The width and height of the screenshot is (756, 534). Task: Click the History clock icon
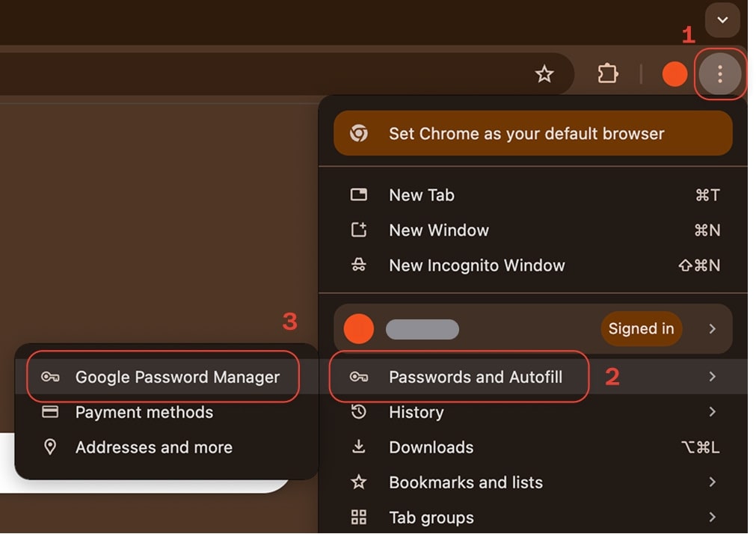[x=359, y=411]
